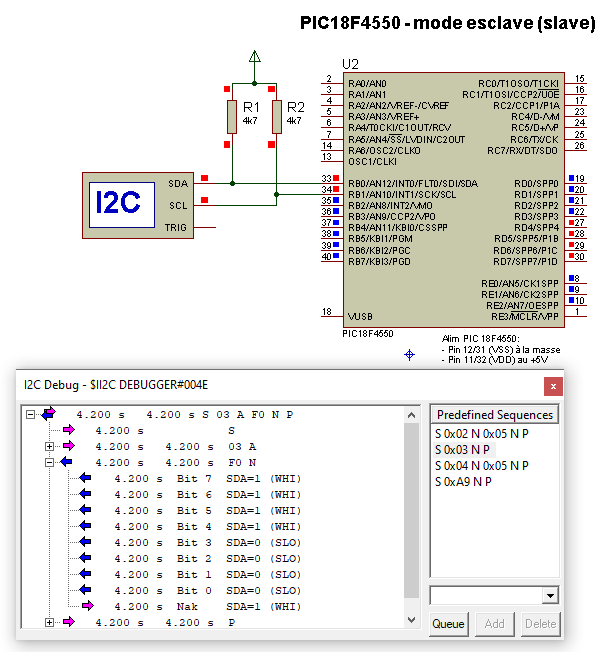Select resistor R2 symbol

pos(276,117)
